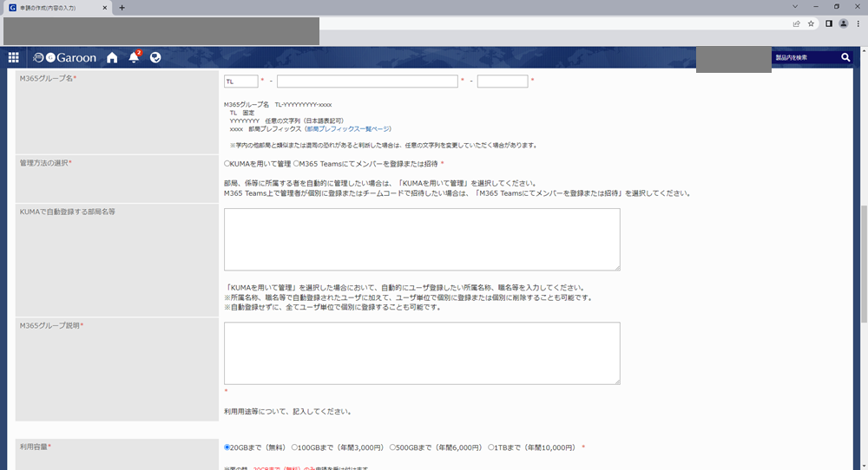The width and height of the screenshot is (868, 470).
Task: Click the text 利用用途等について、記入してください。
Action: click(x=288, y=411)
